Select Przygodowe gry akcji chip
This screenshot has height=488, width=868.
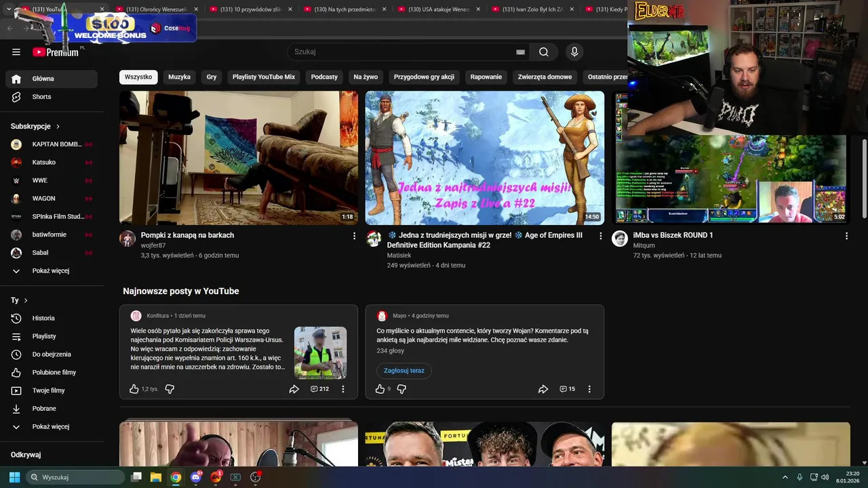tap(424, 77)
